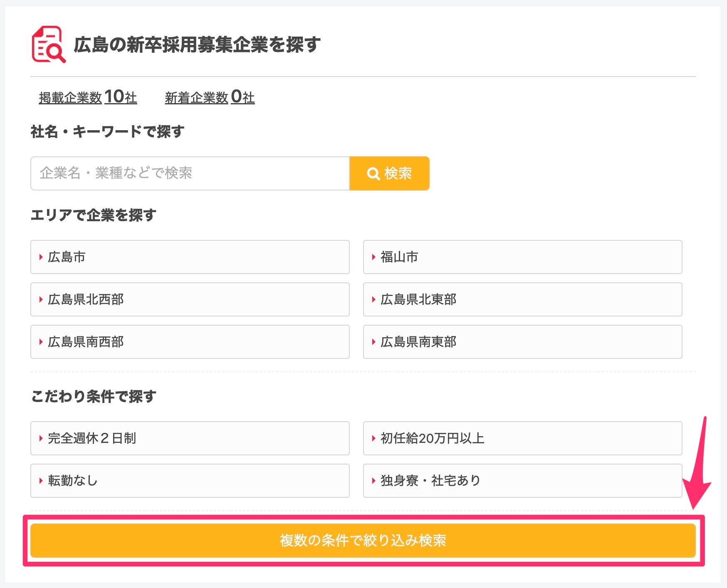Click the red arrow beside 福山市
The height and width of the screenshot is (588, 727).
click(373, 257)
